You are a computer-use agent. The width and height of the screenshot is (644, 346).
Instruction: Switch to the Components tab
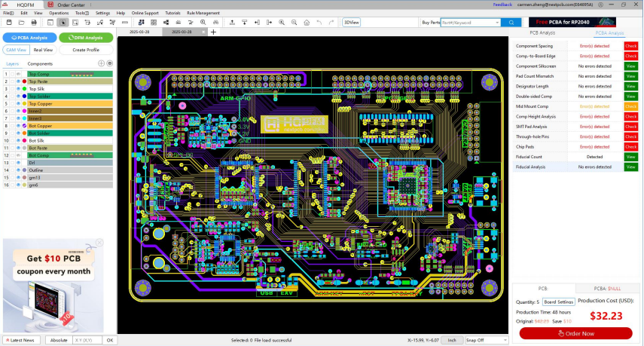click(40, 64)
